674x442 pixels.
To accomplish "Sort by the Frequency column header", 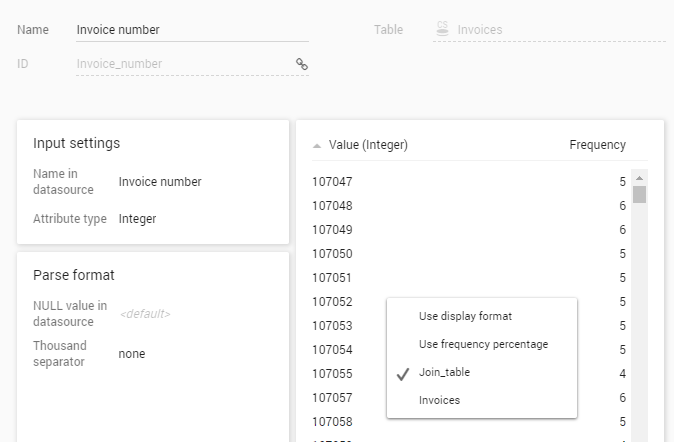I will [597, 145].
